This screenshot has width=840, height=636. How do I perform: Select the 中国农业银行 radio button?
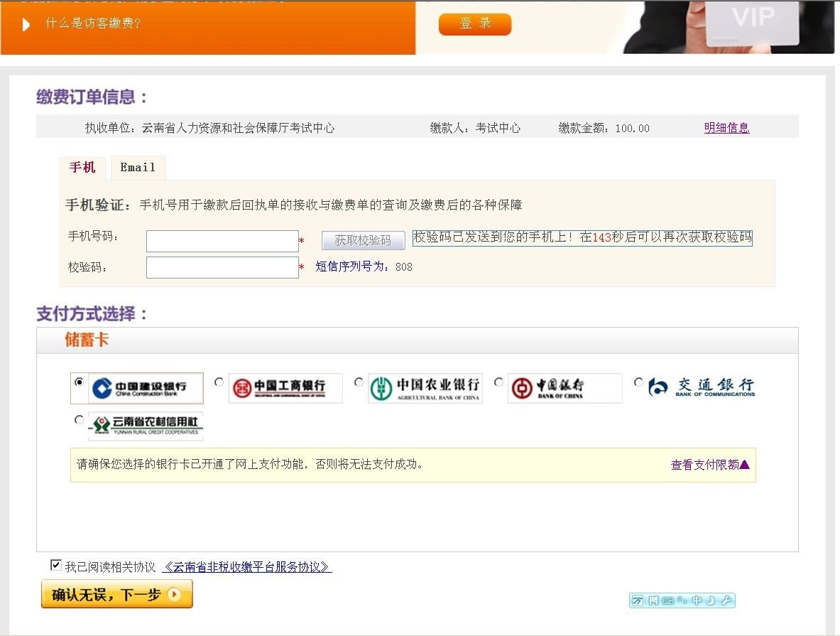click(x=359, y=382)
